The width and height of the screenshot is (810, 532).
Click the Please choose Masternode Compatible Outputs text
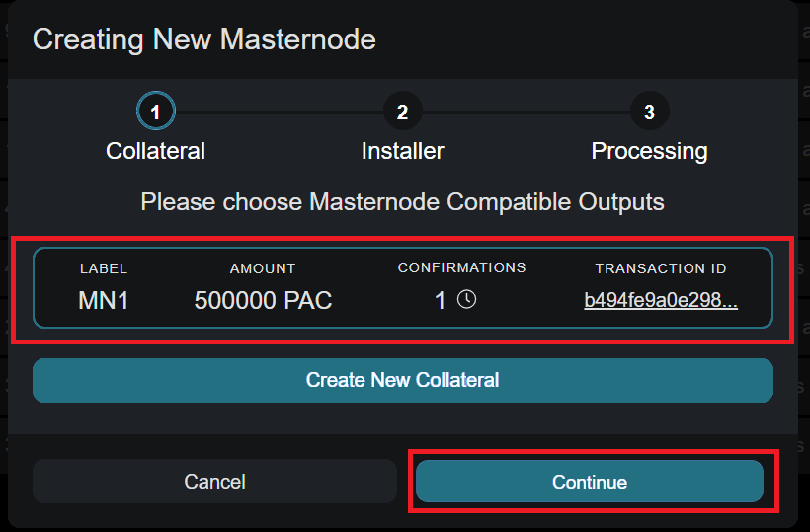402,202
